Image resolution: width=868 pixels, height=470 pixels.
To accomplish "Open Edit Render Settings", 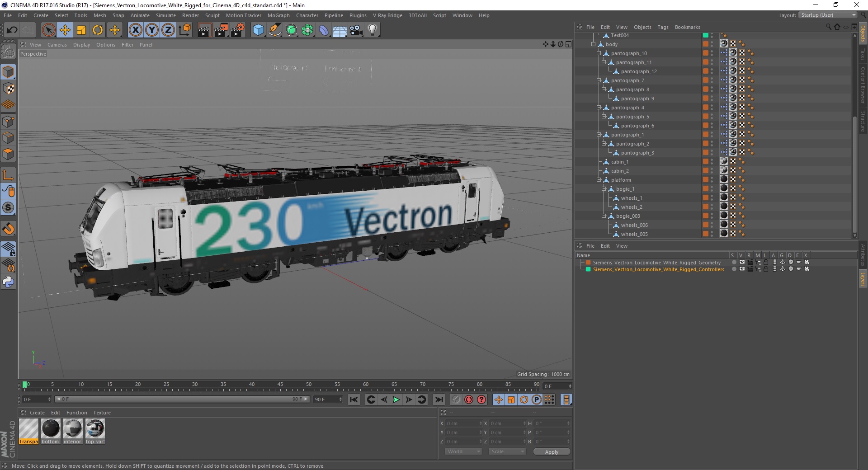I will [238, 30].
